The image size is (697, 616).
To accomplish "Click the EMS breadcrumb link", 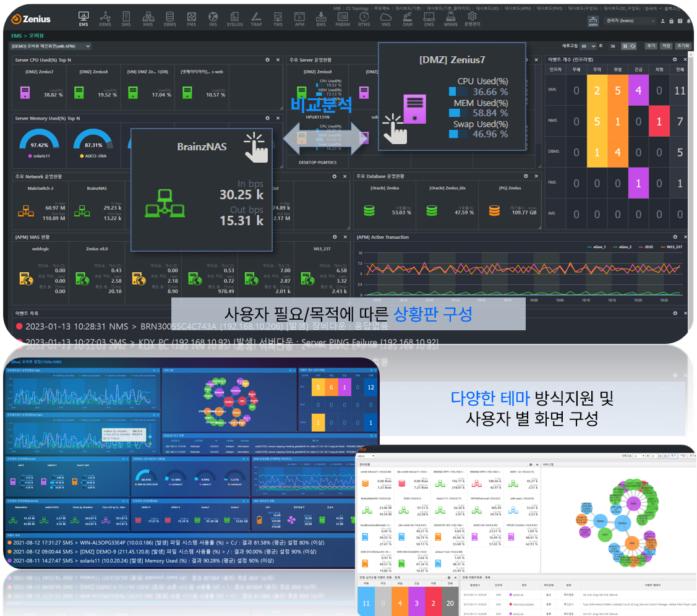I will 17,35.
